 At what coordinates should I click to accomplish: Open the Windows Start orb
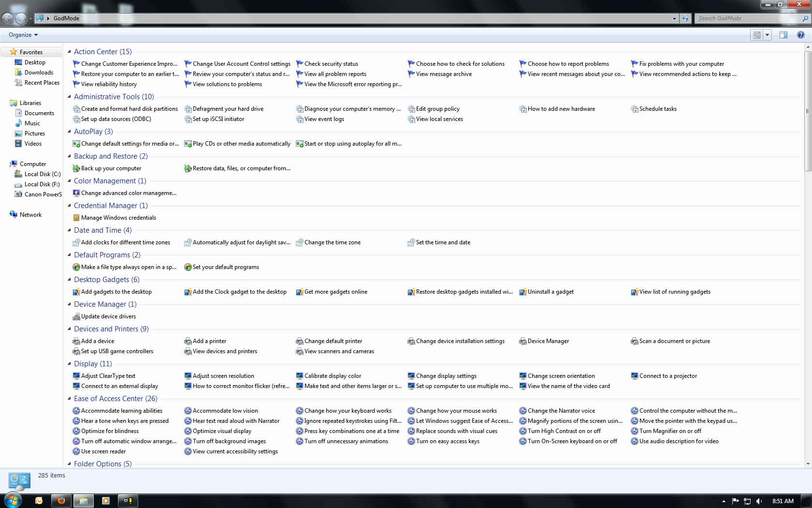coord(13,500)
